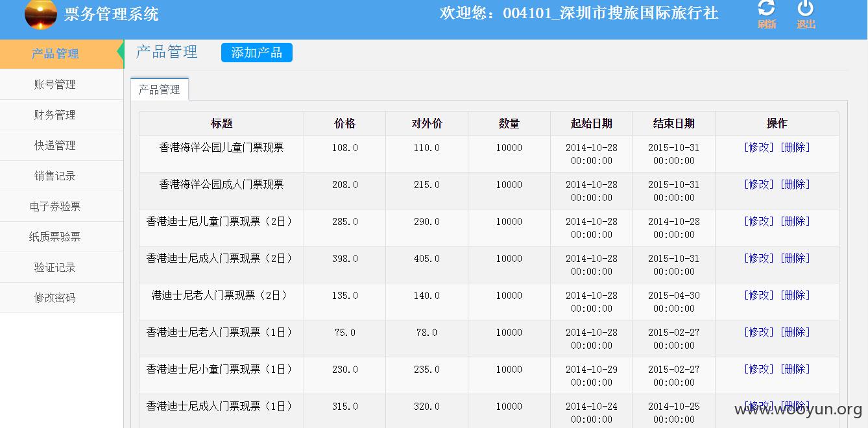Click 修改 for 香港迪士尼成人门票现票（2日）
The height and width of the screenshot is (428, 868).
pos(759,258)
